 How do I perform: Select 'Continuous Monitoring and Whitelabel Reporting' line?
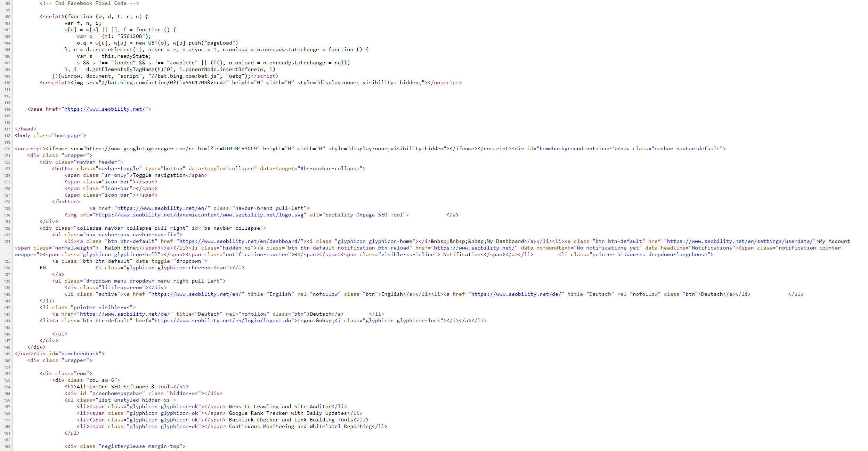click(x=232, y=426)
